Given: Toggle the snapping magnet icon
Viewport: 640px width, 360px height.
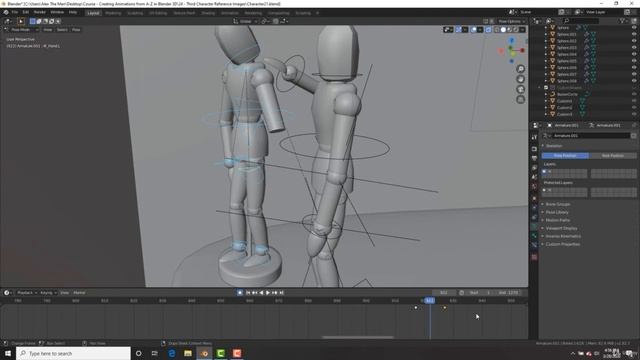Looking at the screenshot, I should [x=276, y=21].
